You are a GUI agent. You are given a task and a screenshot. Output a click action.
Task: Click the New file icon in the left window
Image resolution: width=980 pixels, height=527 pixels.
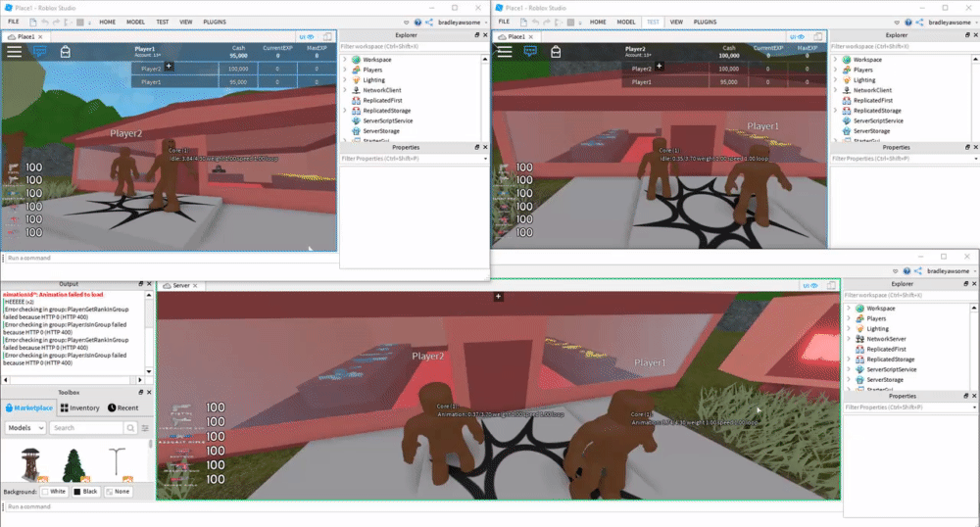tap(32, 22)
